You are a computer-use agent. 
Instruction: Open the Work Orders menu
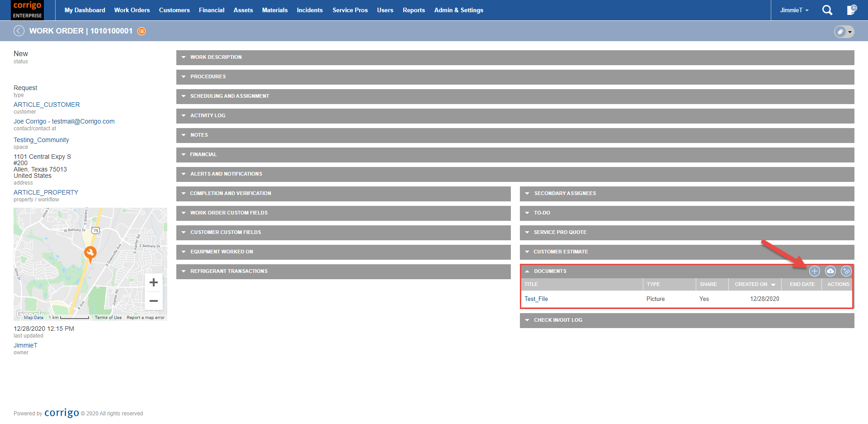pos(132,10)
